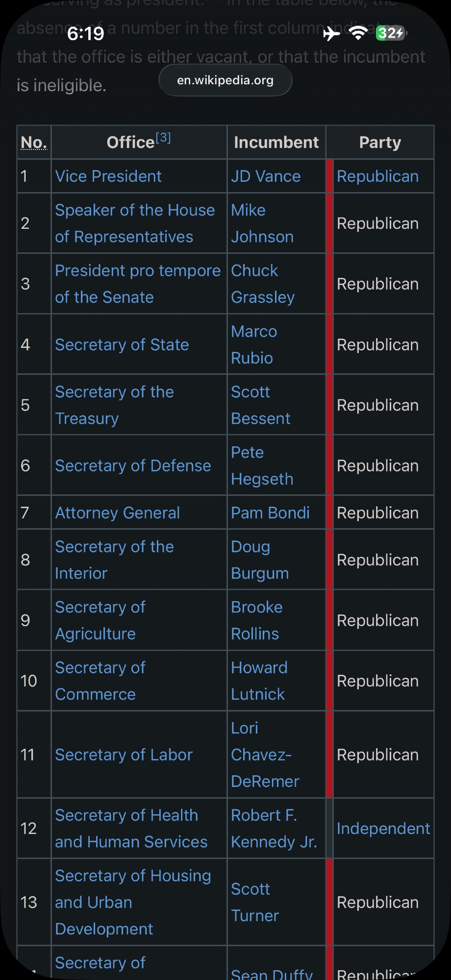451x980 pixels.
Task: Tap the red party color cell beside Pam Bondi
Action: click(330, 513)
